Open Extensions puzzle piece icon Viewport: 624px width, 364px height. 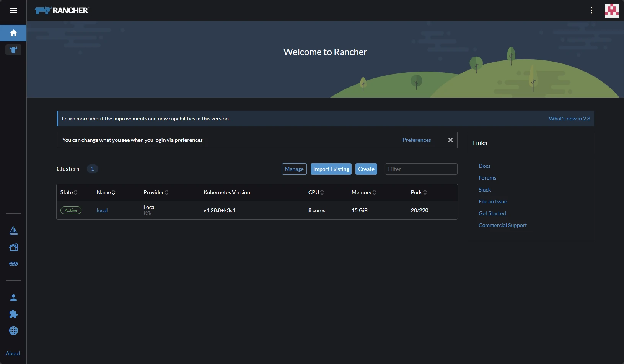[13, 314]
